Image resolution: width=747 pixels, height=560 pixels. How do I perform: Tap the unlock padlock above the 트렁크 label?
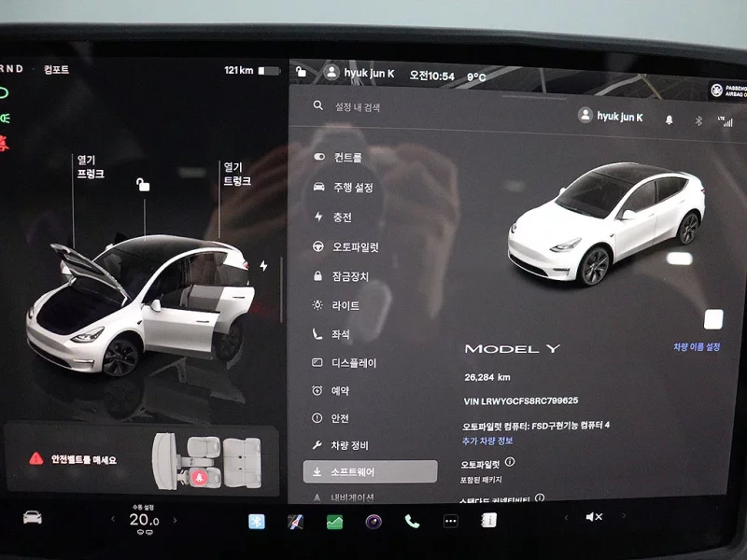(x=141, y=185)
